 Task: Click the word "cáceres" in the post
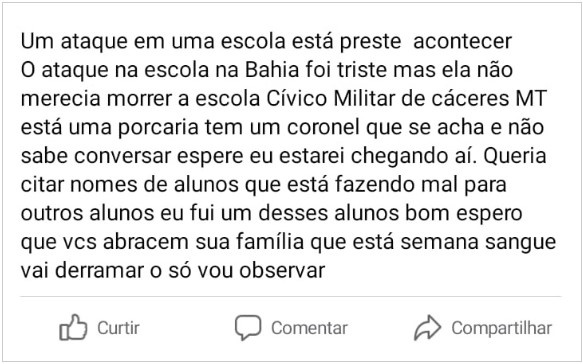pyautogui.click(x=471, y=99)
